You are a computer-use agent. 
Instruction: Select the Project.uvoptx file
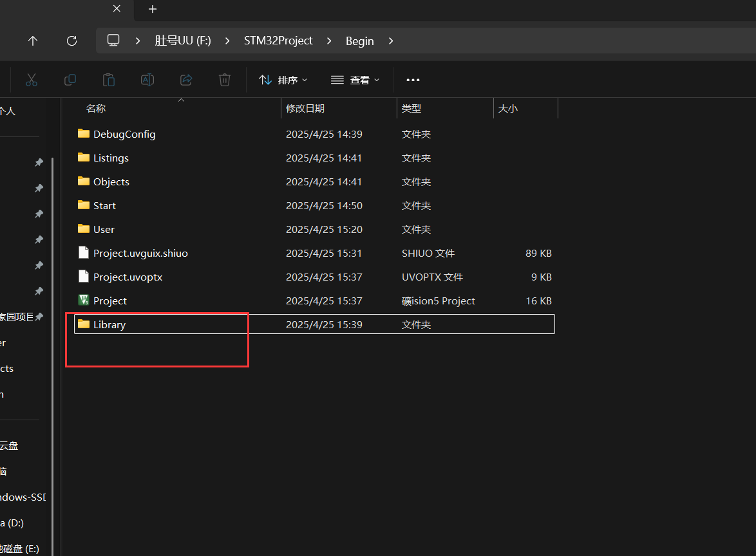(x=314, y=277)
